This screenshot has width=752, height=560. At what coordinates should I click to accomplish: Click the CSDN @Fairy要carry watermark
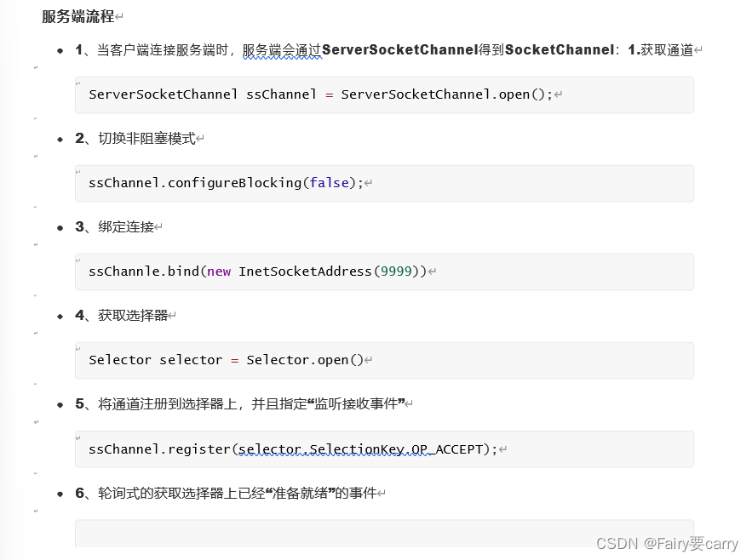pyautogui.click(x=667, y=544)
